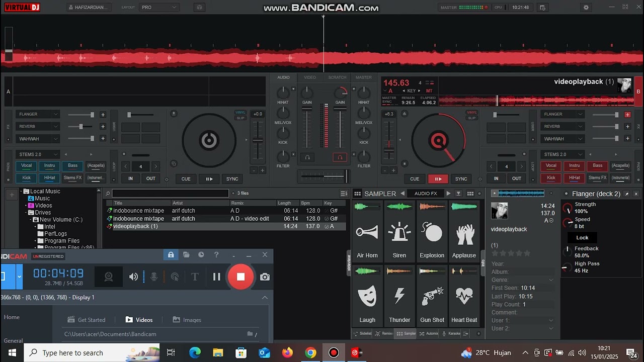Click the eject icon on left deck
Viewport: 644px width, 362px height.
point(174,114)
